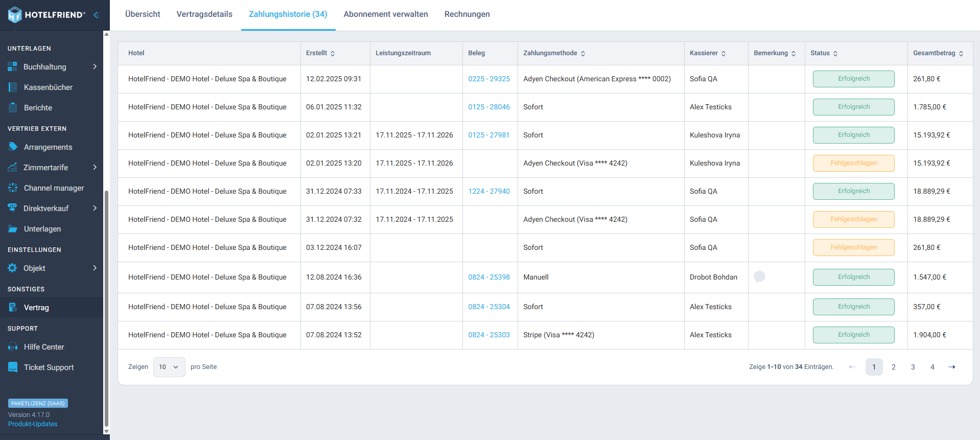Sort the table by the Erstellt column
The height and width of the screenshot is (440, 980).
pyautogui.click(x=333, y=53)
